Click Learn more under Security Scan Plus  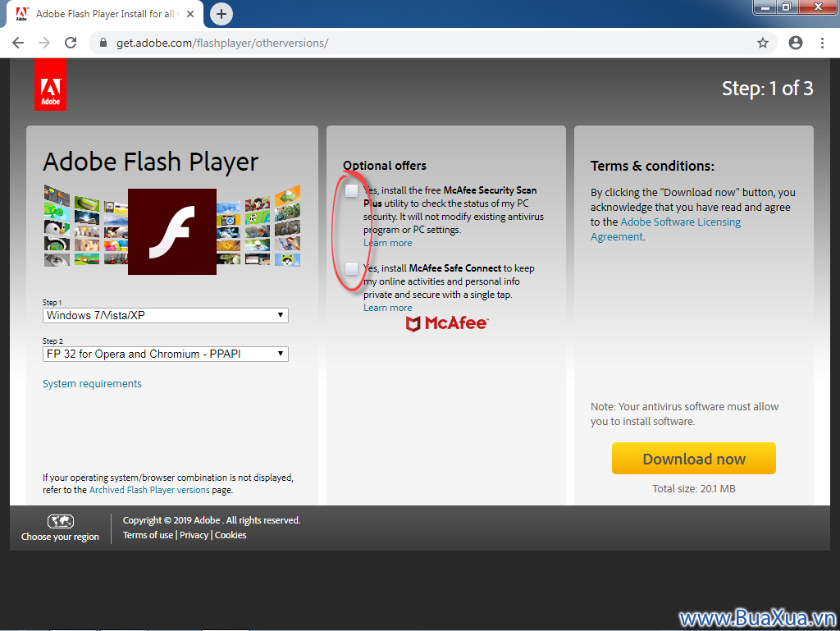coord(388,243)
